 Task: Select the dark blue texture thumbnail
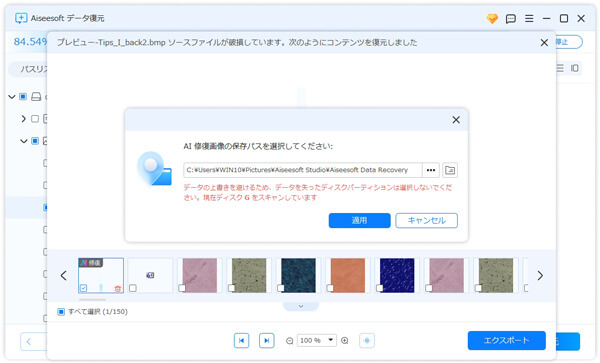tap(397, 275)
